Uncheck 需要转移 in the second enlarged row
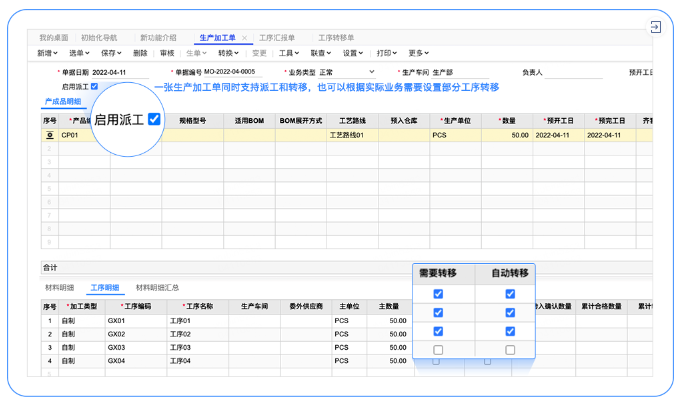The image size is (679, 403). pyautogui.click(x=438, y=313)
